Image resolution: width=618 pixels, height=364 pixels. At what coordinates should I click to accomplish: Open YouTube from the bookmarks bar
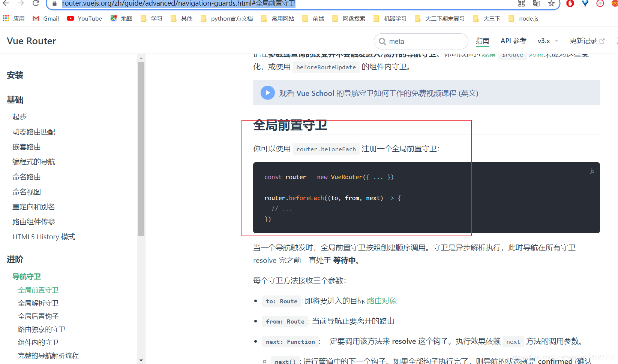[84, 18]
